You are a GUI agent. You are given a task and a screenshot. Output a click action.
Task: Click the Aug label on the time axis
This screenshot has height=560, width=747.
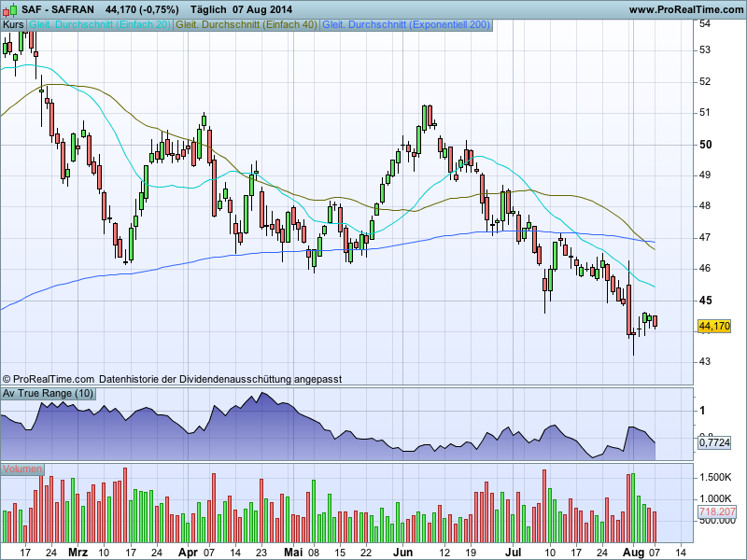click(634, 553)
